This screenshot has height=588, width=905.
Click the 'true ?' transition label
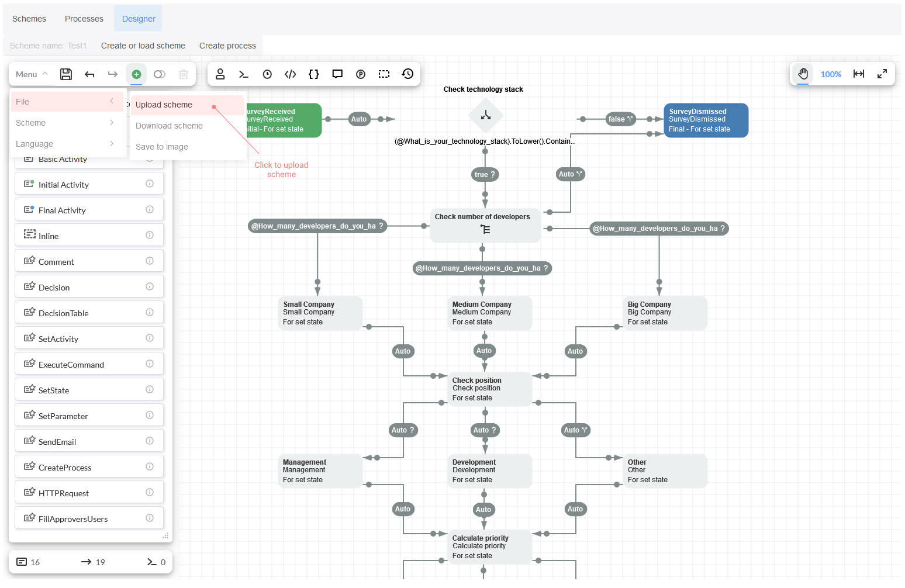[485, 174]
